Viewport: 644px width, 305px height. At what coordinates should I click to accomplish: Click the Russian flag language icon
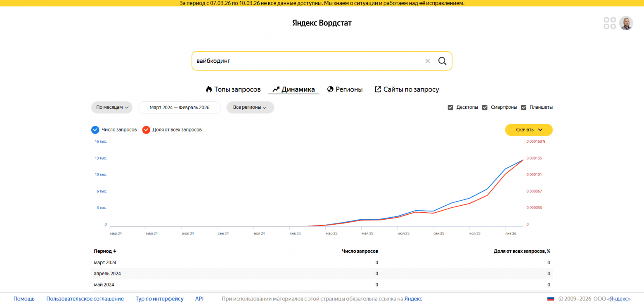click(551, 299)
